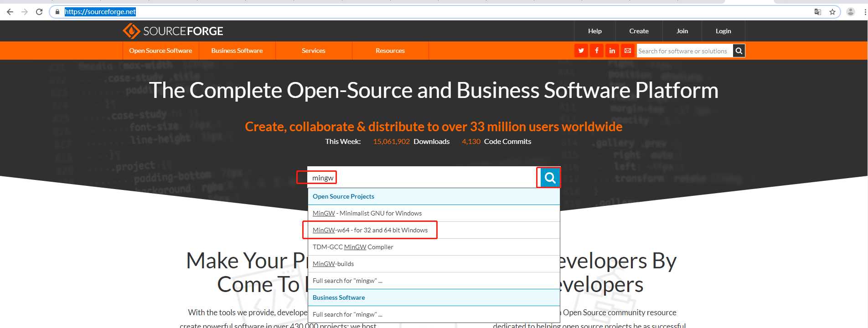The width and height of the screenshot is (868, 328).
Task: Click the Facebook share icon
Action: [597, 51]
